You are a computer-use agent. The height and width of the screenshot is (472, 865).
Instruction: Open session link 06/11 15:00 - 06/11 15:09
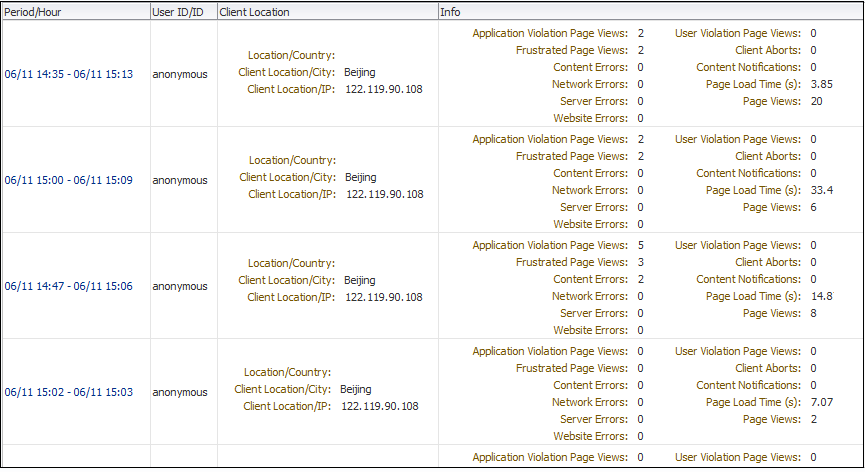coord(69,180)
